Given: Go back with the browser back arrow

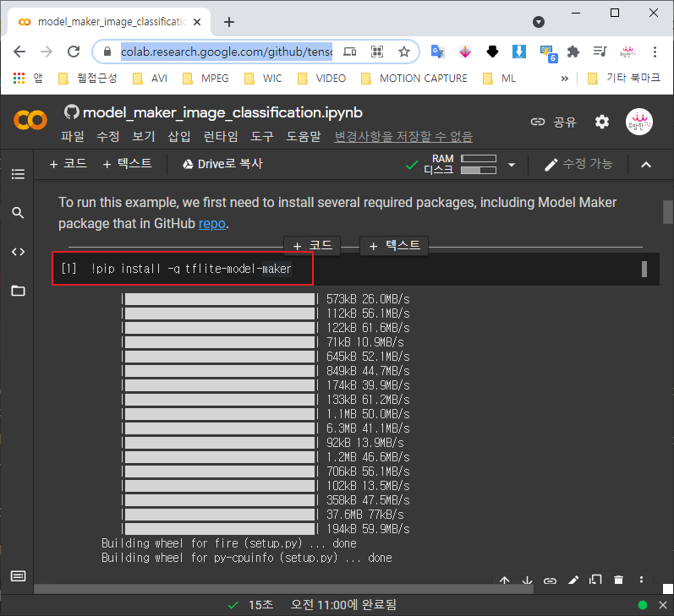Looking at the screenshot, I should pos(19,52).
